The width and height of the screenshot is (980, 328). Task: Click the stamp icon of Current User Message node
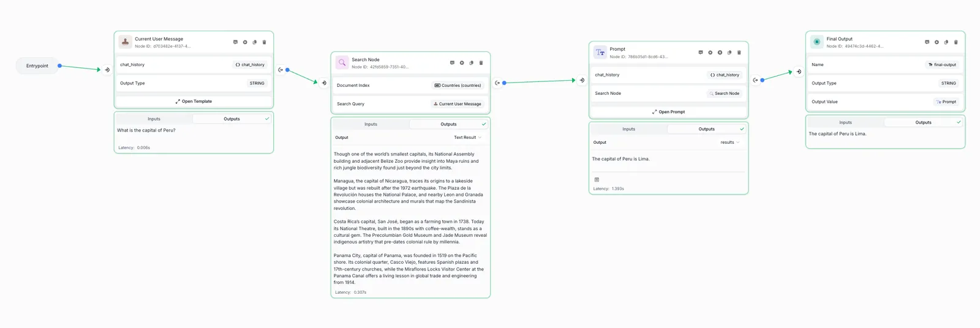(x=125, y=42)
